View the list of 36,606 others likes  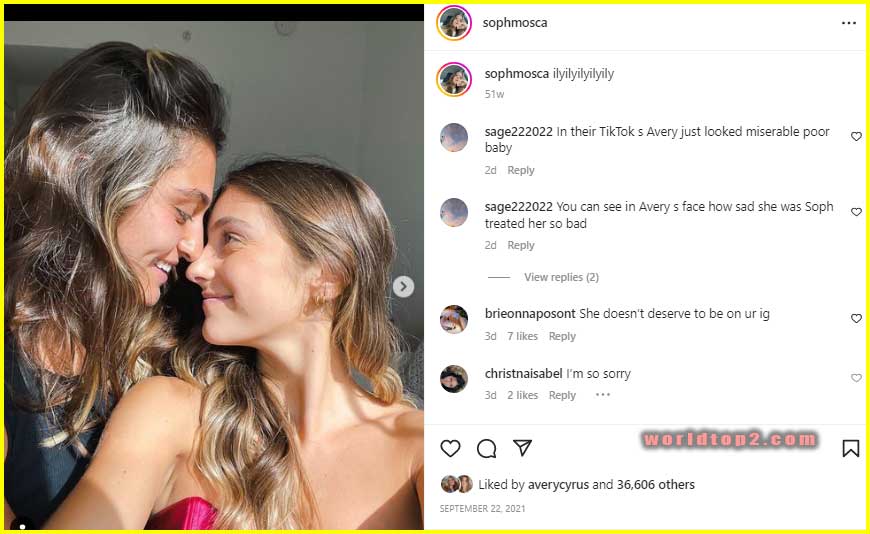(x=656, y=484)
